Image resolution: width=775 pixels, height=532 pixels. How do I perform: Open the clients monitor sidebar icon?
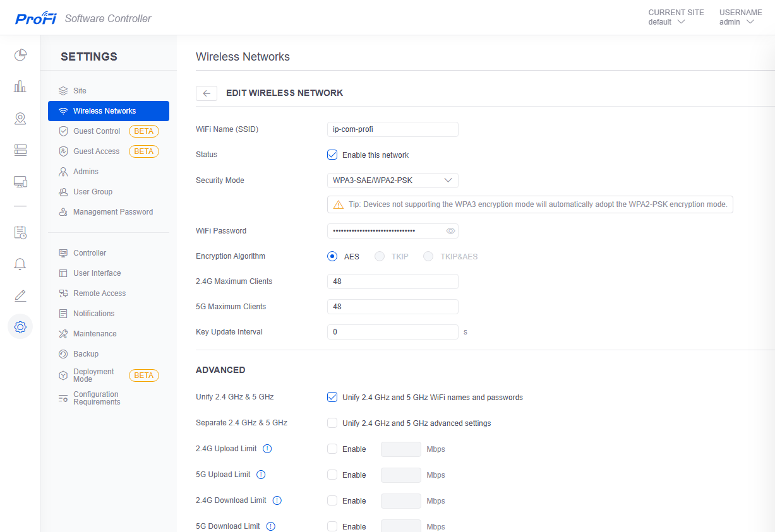[x=20, y=182]
